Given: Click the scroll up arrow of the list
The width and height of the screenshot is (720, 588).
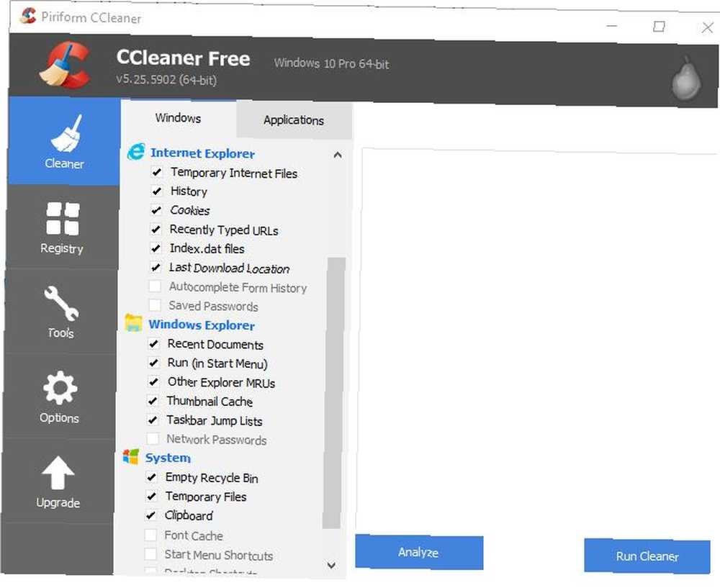Looking at the screenshot, I should click(338, 155).
